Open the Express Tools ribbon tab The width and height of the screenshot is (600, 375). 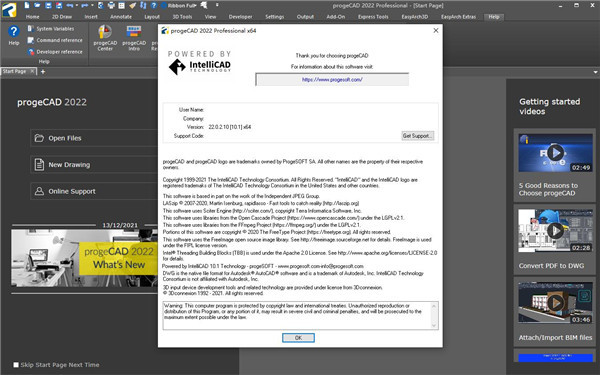(373, 17)
